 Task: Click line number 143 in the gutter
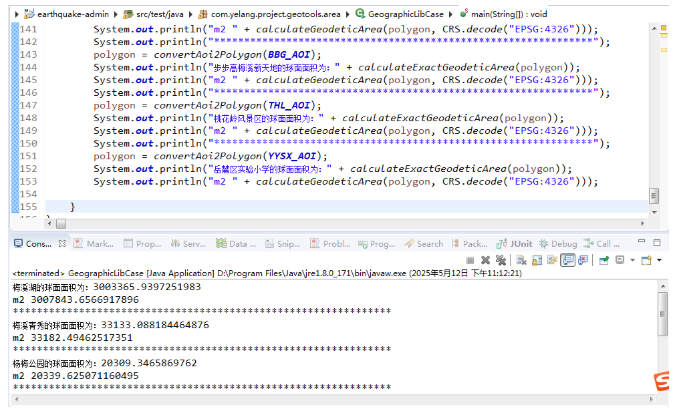28,55
